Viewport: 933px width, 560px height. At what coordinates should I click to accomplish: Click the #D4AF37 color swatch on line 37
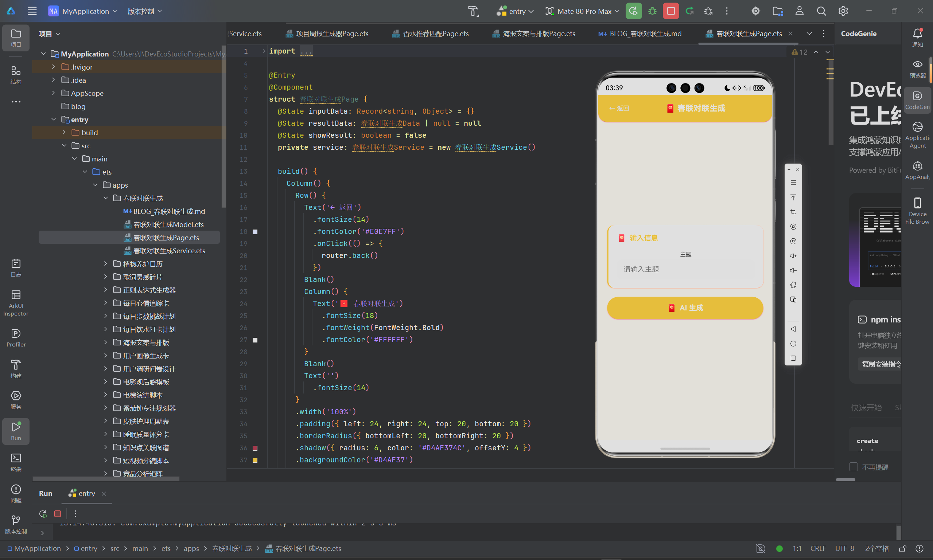[x=255, y=460]
